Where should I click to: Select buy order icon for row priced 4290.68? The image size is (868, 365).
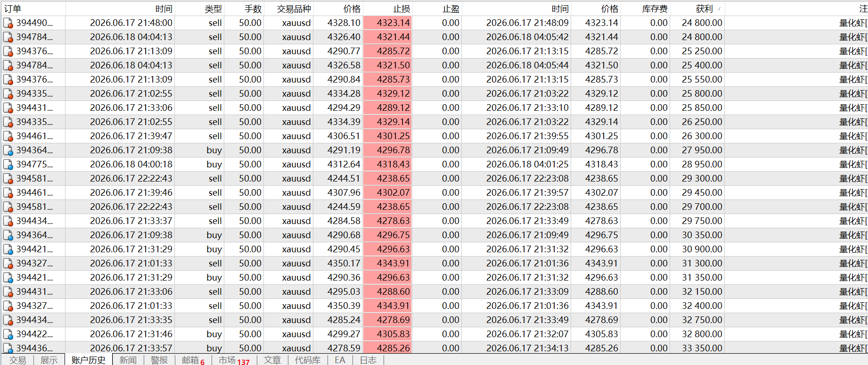click(x=8, y=235)
